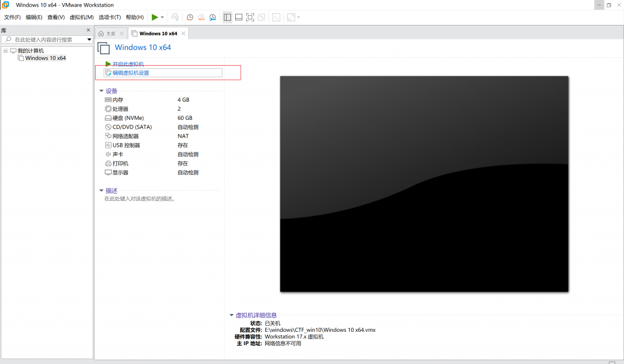Image resolution: width=624 pixels, height=364 pixels.
Task: Click the green power-on toolbar button
Action: (155, 17)
